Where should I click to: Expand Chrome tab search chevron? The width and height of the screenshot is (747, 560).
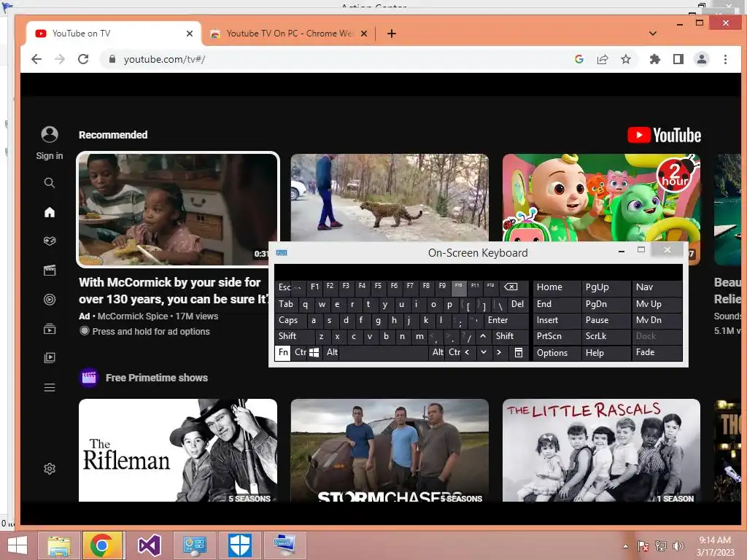[x=653, y=34]
